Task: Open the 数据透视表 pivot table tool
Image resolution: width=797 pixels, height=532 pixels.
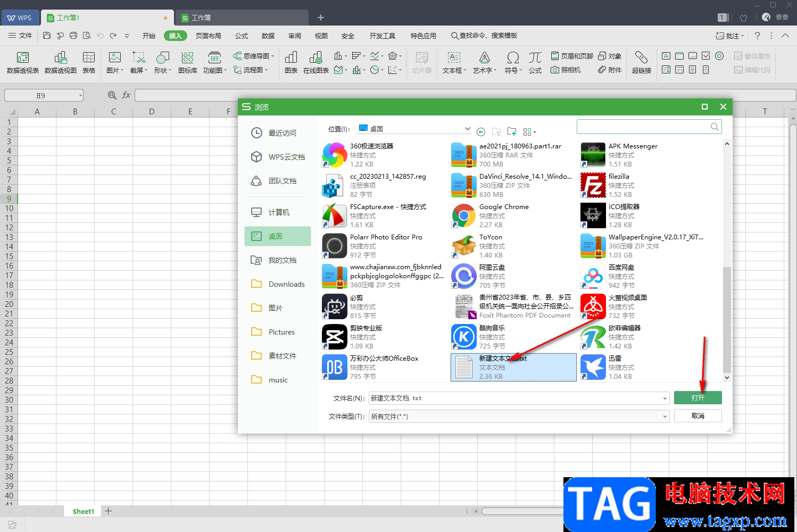Action: point(22,62)
